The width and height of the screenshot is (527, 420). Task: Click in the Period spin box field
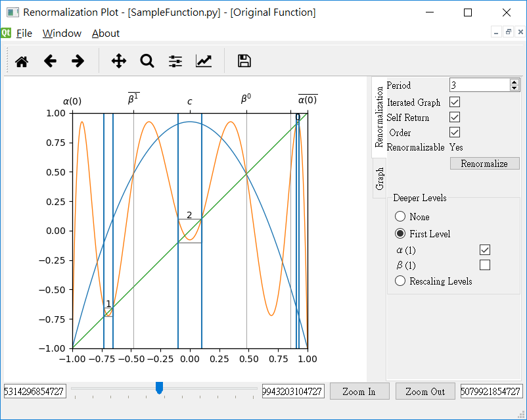480,85
